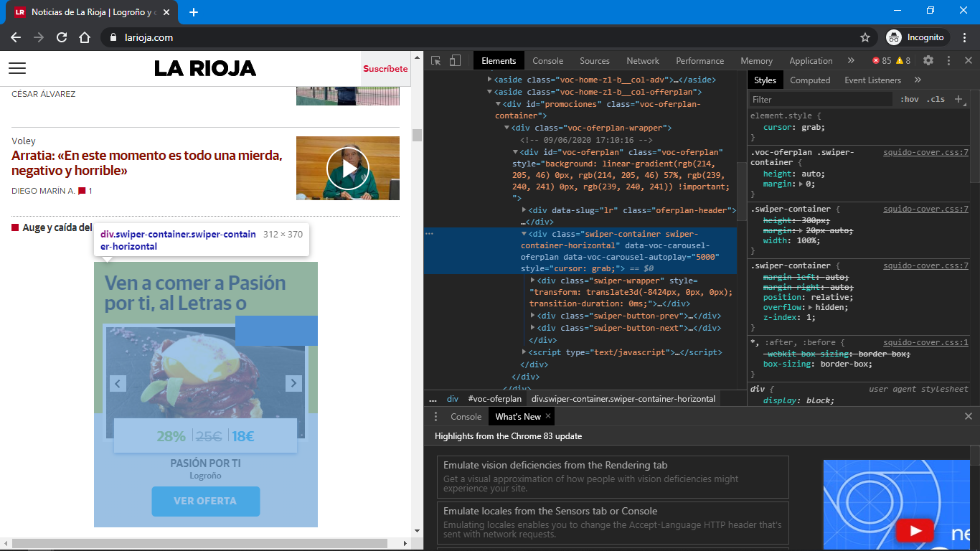This screenshot has height=551, width=980.
Task: Bookmark this page with the star icon
Action: pos(865,37)
